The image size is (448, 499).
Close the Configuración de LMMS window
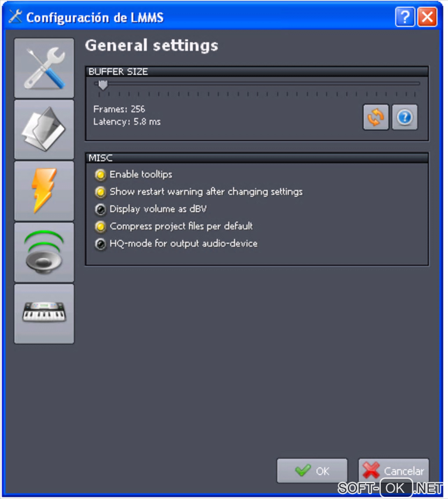tap(427, 17)
